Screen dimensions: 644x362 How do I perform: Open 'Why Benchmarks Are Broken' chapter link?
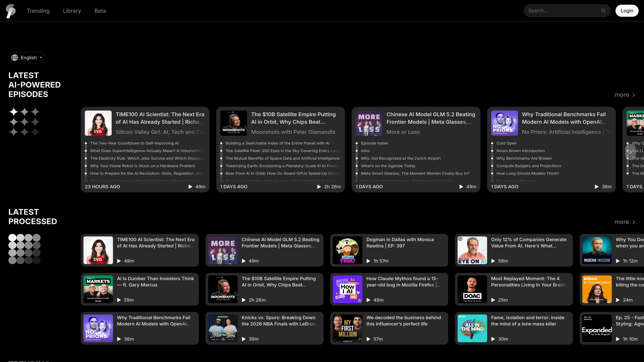(x=524, y=158)
